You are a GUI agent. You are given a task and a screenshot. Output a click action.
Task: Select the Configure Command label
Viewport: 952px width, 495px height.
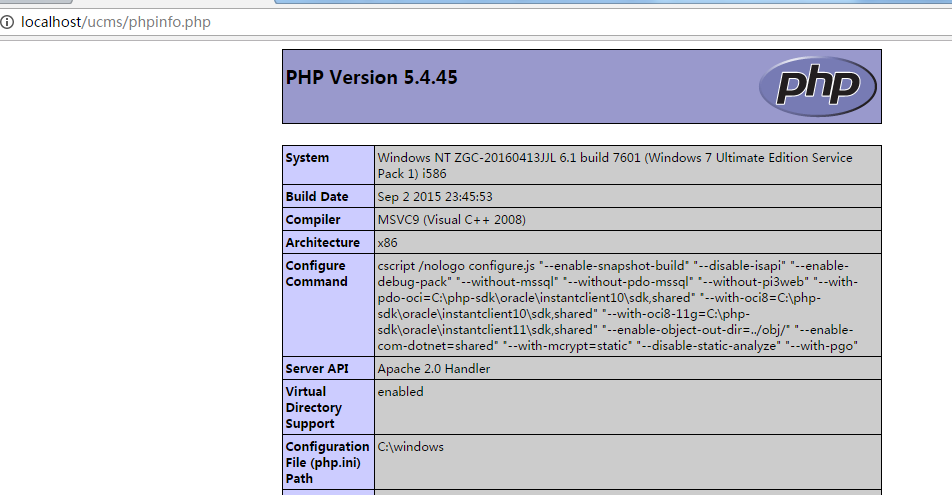(x=316, y=274)
